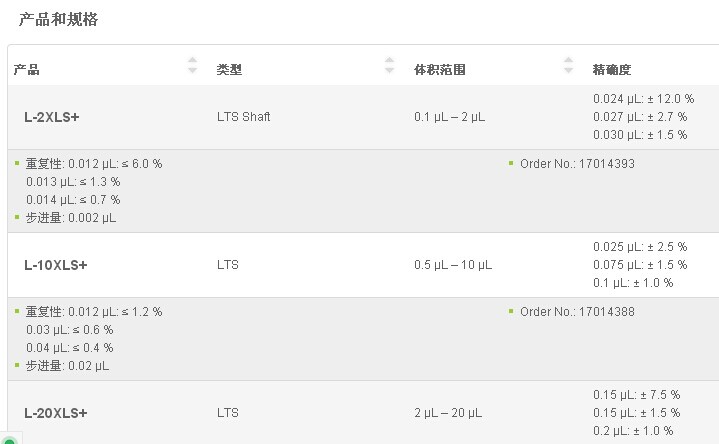Screen dimensions: 719x444
Task: Open the L-2XLS+ product entry
Action: click(52, 117)
